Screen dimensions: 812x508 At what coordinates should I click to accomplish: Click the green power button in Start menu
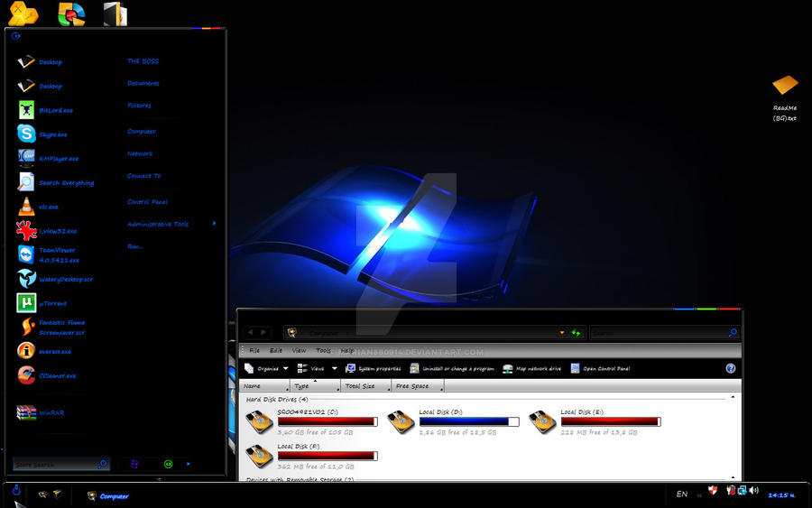[x=169, y=464]
